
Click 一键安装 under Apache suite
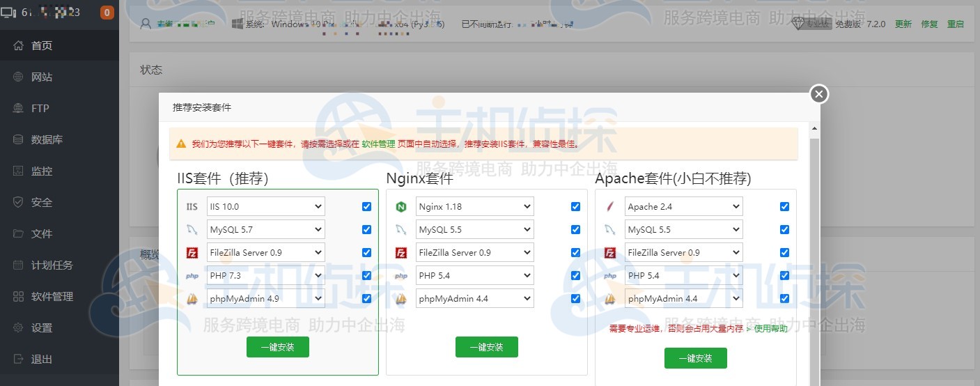696,358
